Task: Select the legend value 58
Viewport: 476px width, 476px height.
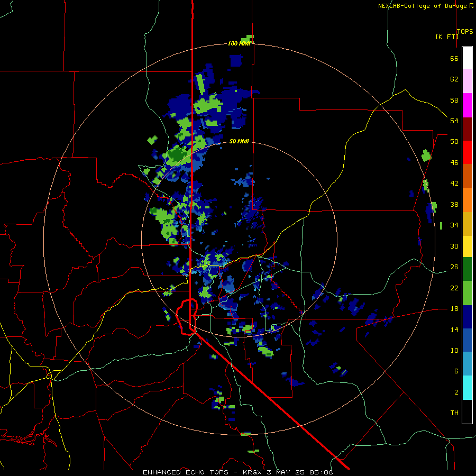Action: point(454,100)
